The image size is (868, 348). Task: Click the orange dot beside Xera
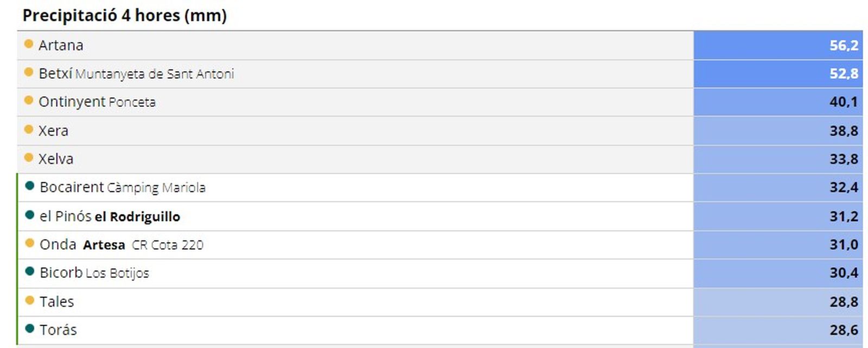[x=29, y=129]
